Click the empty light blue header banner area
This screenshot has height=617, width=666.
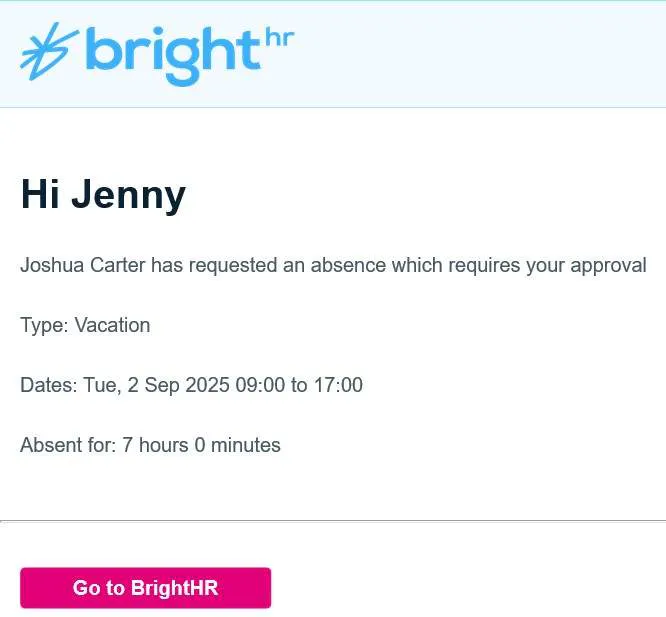[x=480, y=55]
